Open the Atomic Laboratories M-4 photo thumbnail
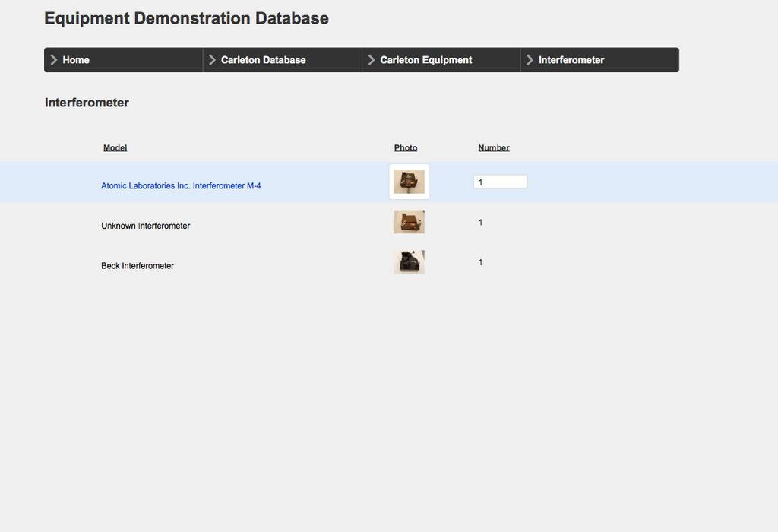 (x=409, y=181)
